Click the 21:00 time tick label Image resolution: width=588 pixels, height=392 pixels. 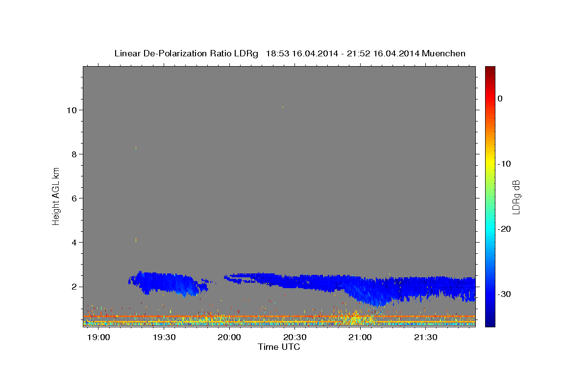pyautogui.click(x=360, y=338)
